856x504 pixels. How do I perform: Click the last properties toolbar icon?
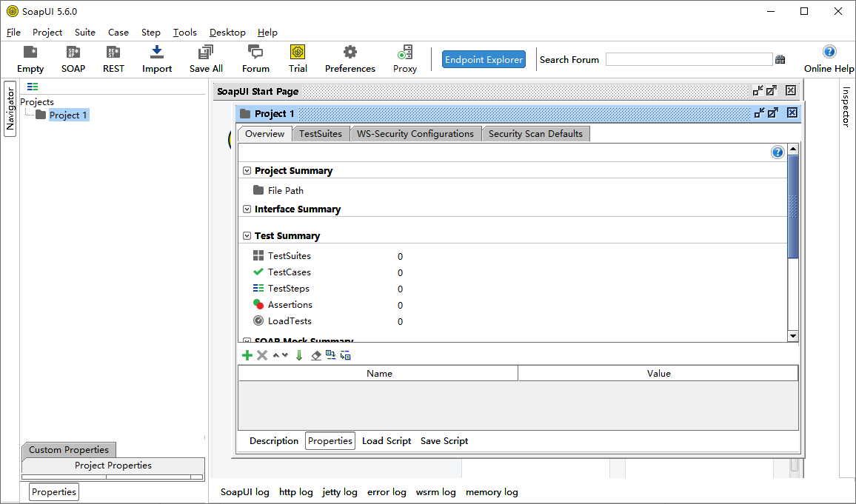pos(346,356)
